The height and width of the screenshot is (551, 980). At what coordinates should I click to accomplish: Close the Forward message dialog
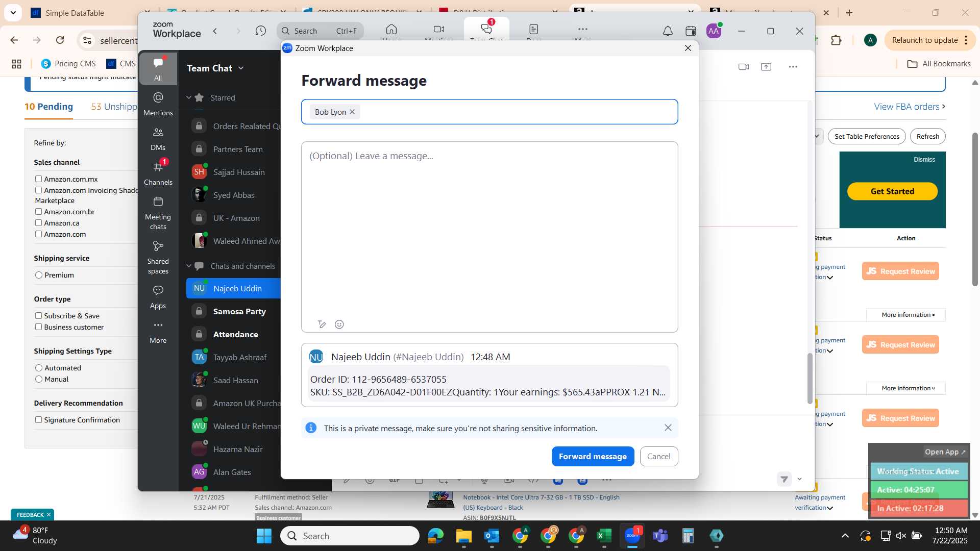click(x=688, y=48)
